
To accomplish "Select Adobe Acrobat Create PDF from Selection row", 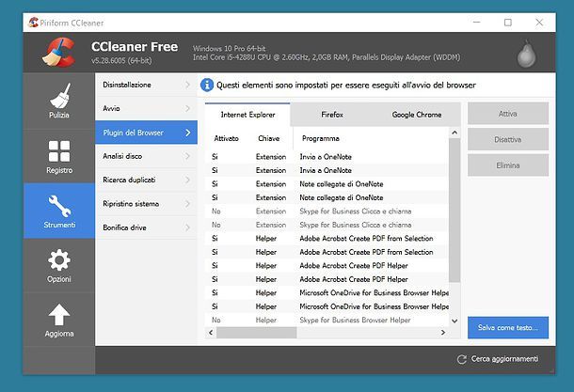I will pyautogui.click(x=367, y=239).
